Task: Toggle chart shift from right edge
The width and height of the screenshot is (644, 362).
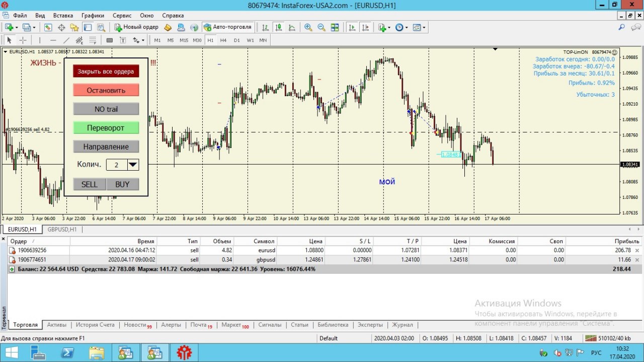Action: coord(366,27)
